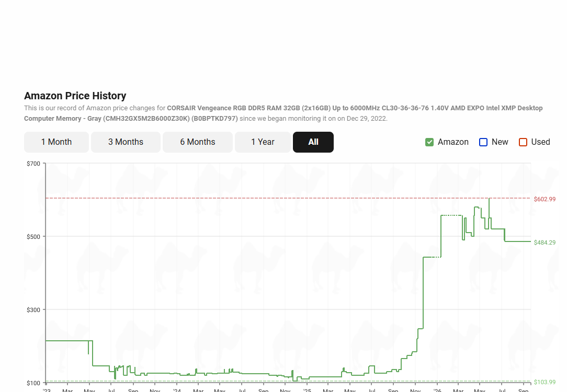Viewport: 567px width, 392px height.
Task: Enable the Used price checkbox
Action: coord(523,142)
